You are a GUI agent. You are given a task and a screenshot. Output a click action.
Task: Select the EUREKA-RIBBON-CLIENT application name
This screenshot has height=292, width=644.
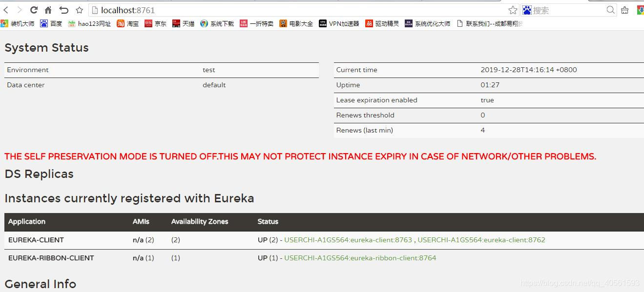(x=51, y=258)
